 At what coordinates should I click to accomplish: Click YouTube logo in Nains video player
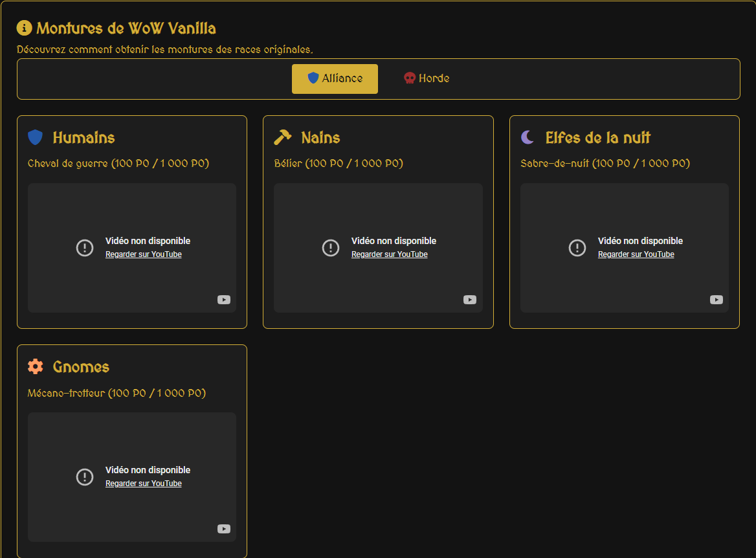(x=470, y=300)
